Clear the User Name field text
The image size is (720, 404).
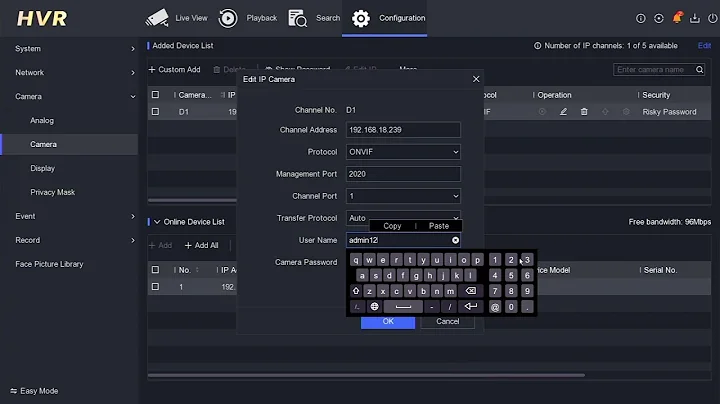[455, 240]
